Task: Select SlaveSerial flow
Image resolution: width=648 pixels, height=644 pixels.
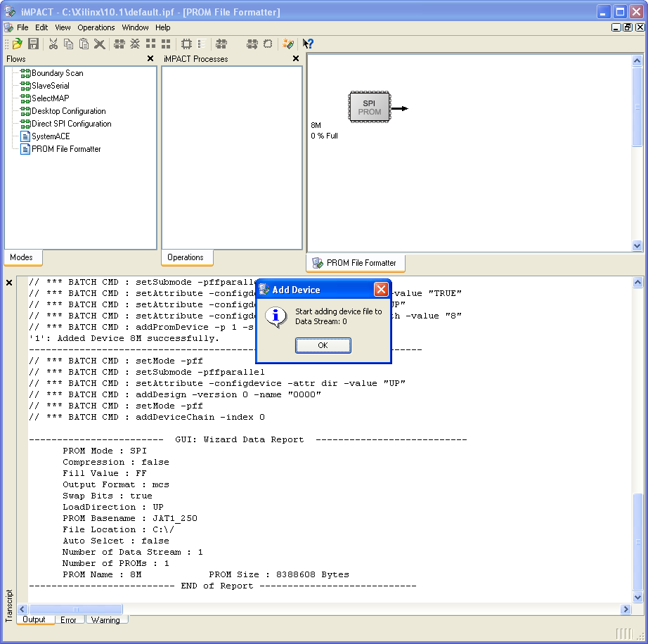Action: 51,86
